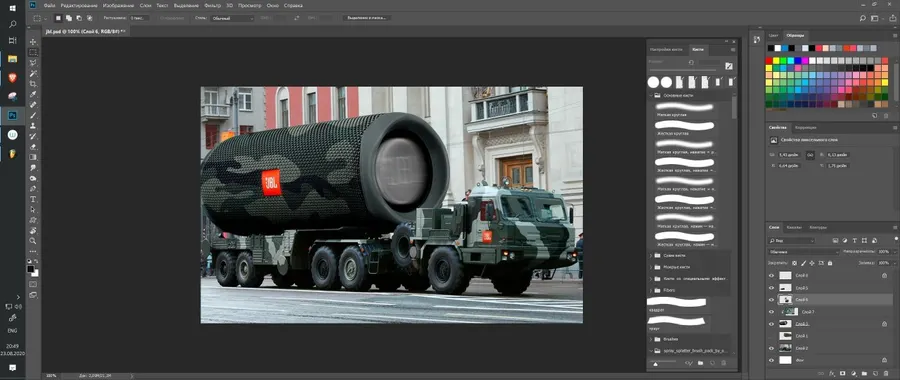Open the Коррекция panel tab
The image size is (900, 380).
click(x=805, y=127)
